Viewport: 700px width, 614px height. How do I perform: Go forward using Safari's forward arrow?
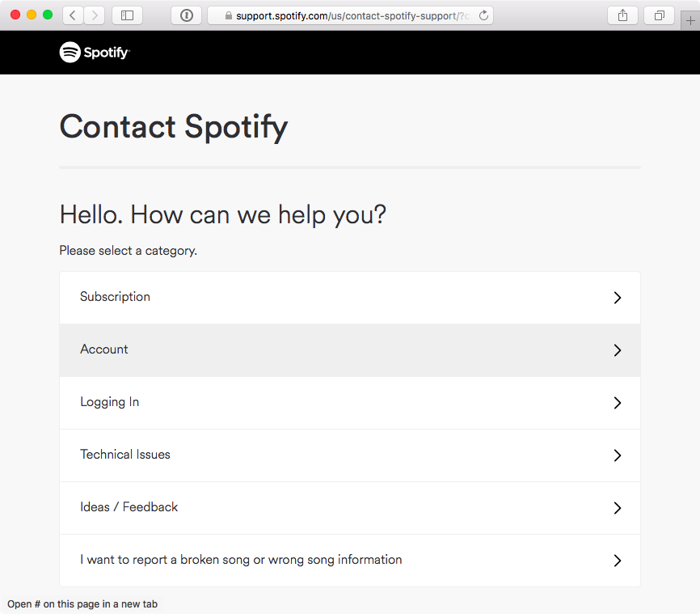(x=95, y=15)
